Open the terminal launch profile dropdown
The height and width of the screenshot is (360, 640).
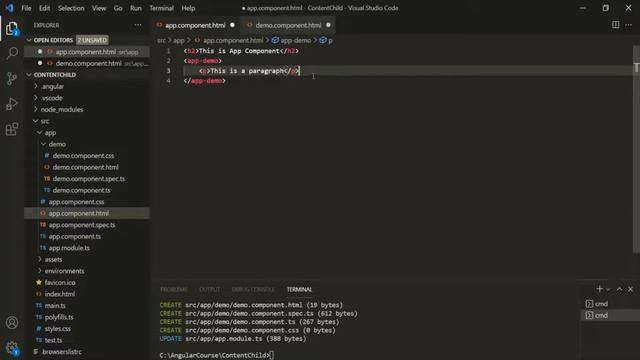(x=608, y=289)
